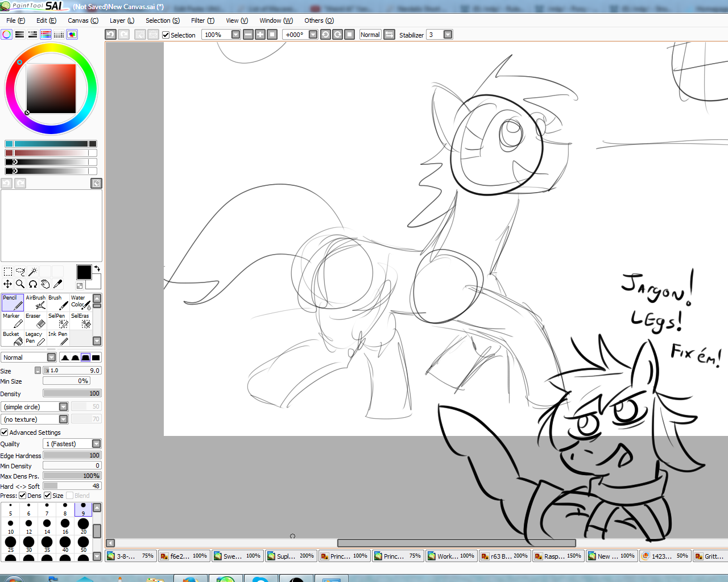The height and width of the screenshot is (582, 728).
Task: Select the Legacy Pen tool
Action: [x=35, y=338]
